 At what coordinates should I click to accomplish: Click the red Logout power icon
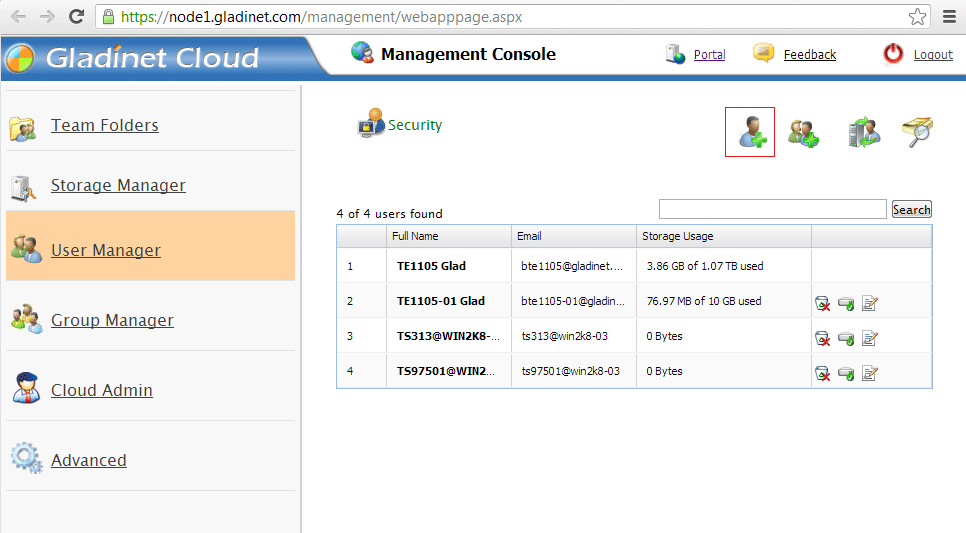893,54
